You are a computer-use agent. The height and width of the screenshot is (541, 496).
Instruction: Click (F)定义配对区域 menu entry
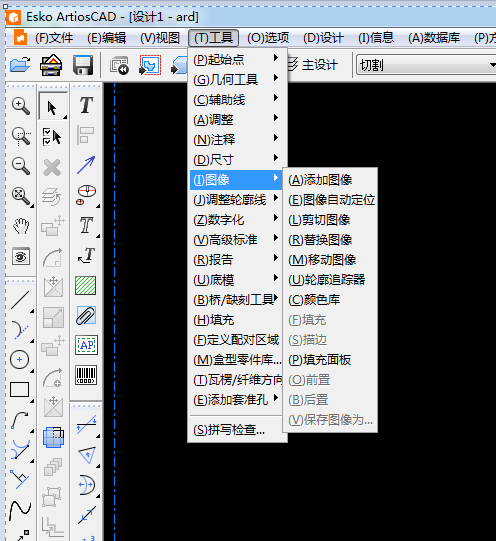[237, 340]
